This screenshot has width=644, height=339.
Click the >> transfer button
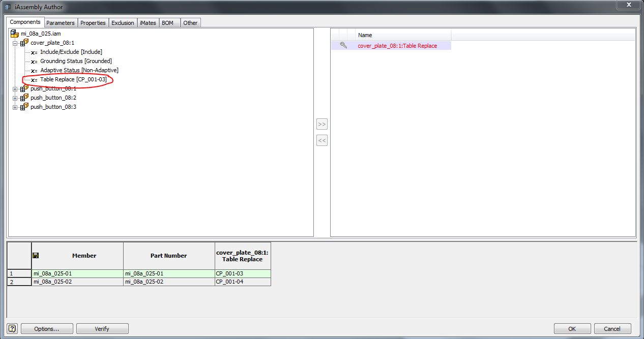(321, 124)
